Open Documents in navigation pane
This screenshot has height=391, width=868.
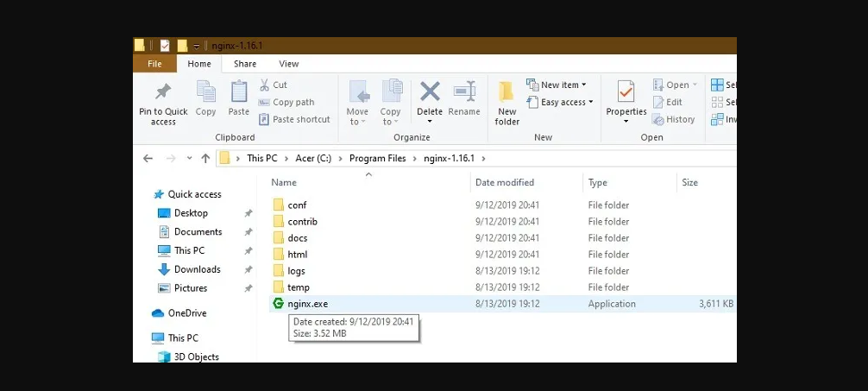coord(198,232)
